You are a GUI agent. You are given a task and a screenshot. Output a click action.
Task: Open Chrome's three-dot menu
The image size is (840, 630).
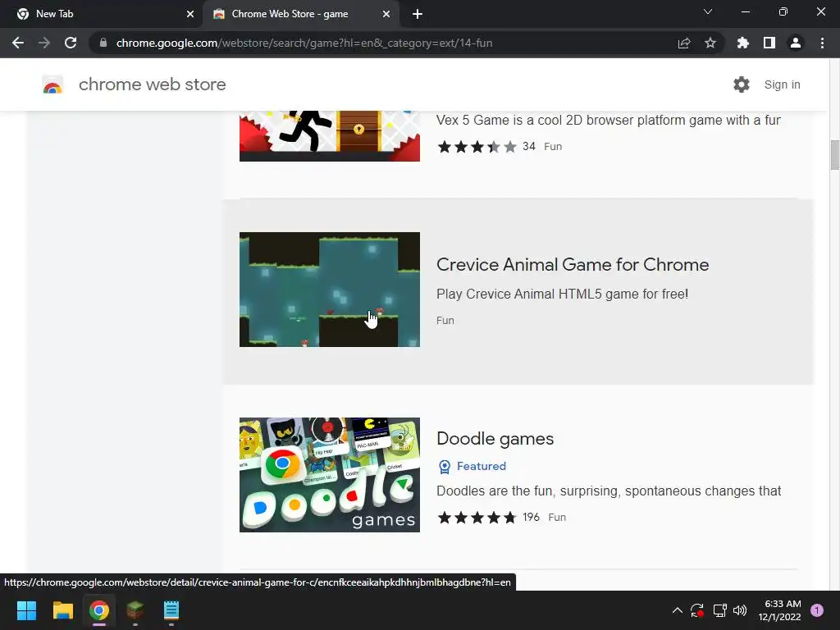tap(822, 43)
